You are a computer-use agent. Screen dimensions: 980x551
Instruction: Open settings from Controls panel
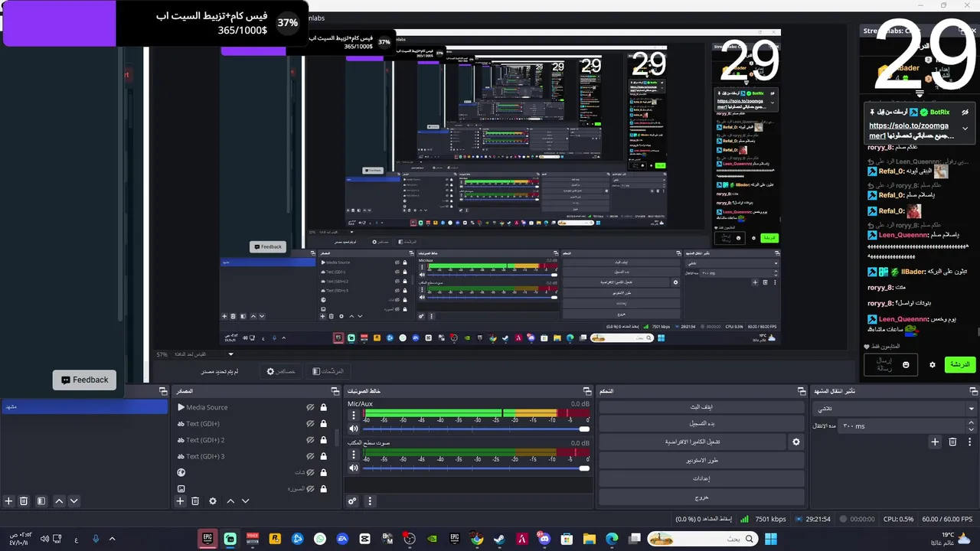point(701,478)
